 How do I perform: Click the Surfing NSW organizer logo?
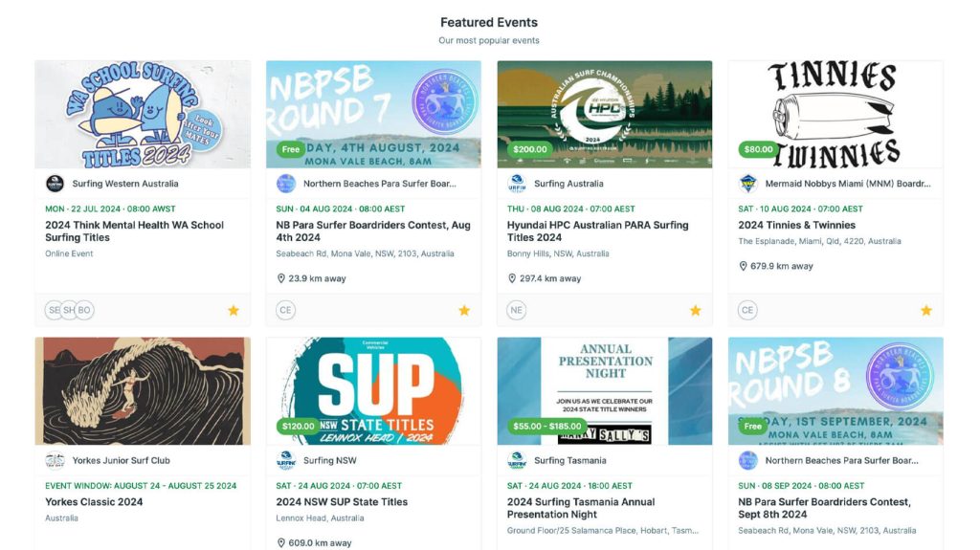285,461
